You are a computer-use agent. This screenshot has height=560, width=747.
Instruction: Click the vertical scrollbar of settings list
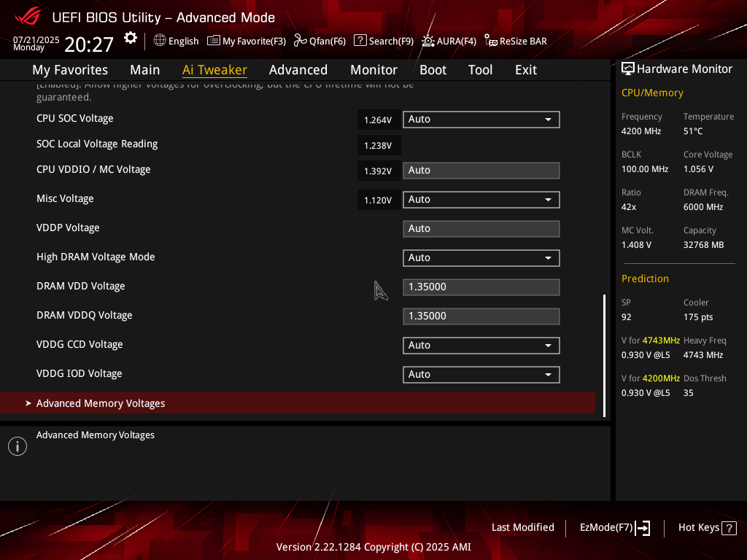605,356
